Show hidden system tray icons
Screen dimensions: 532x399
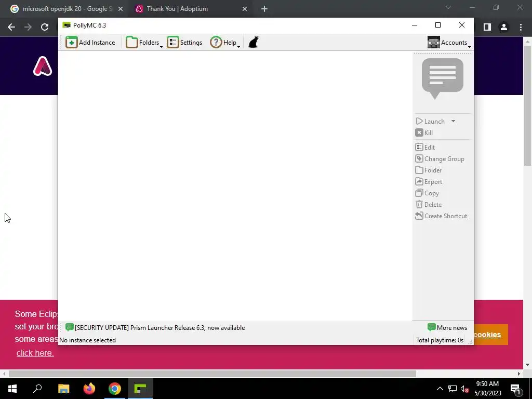[x=440, y=389]
